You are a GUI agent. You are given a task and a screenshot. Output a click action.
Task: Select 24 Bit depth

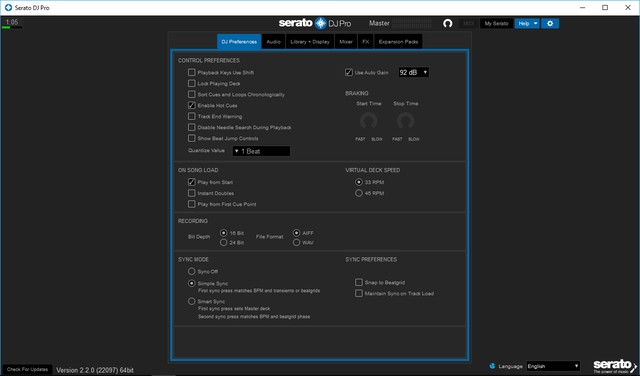[x=223, y=243]
